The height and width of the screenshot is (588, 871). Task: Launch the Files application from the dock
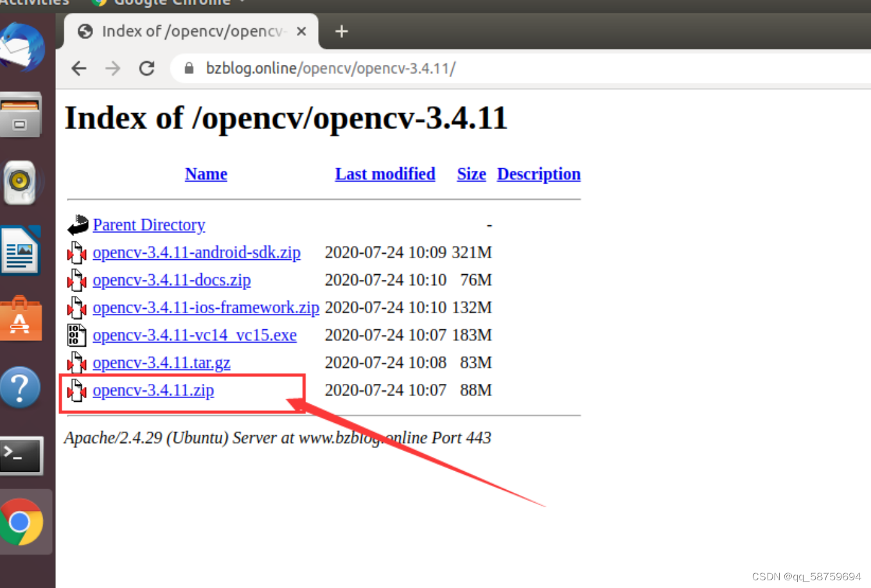(x=26, y=114)
